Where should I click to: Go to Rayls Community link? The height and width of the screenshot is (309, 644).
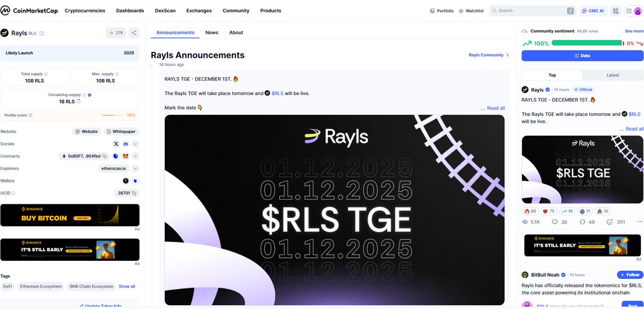(489, 55)
